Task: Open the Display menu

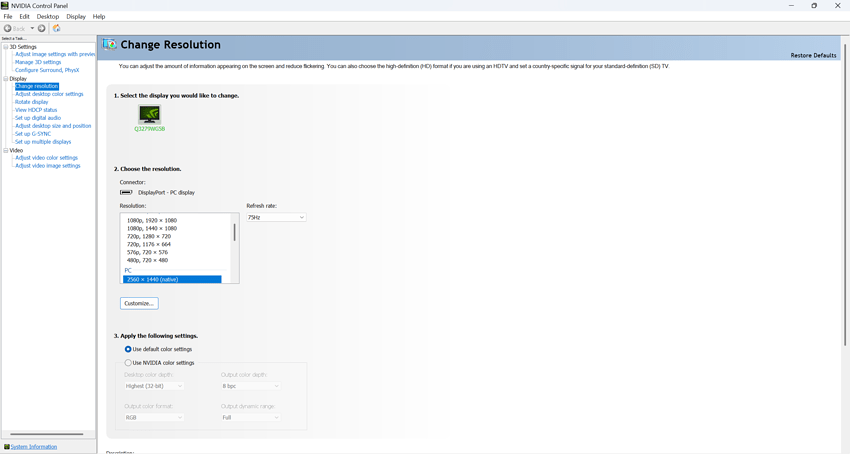Action: click(x=76, y=17)
